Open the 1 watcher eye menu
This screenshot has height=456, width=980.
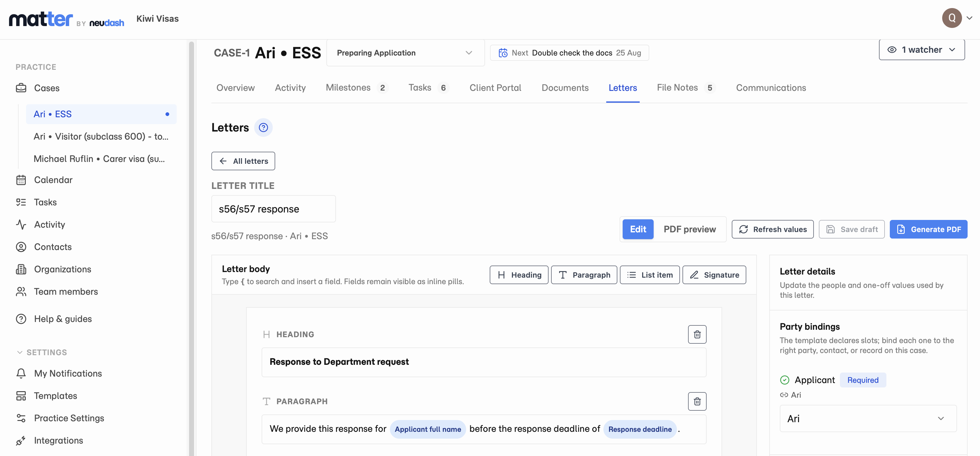click(x=921, y=50)
